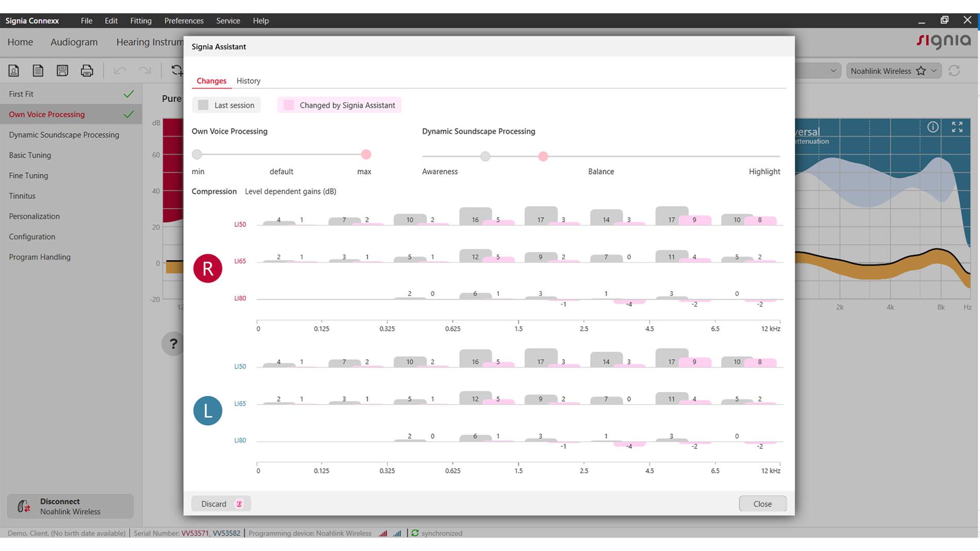Click the Compression label

pos(214,191)
